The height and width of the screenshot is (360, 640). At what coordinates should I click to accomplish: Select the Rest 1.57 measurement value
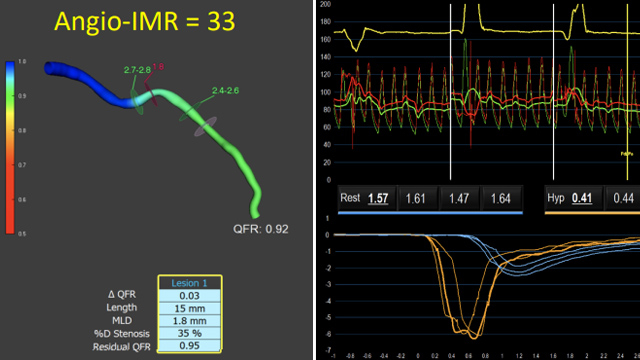tap(378, 199)
